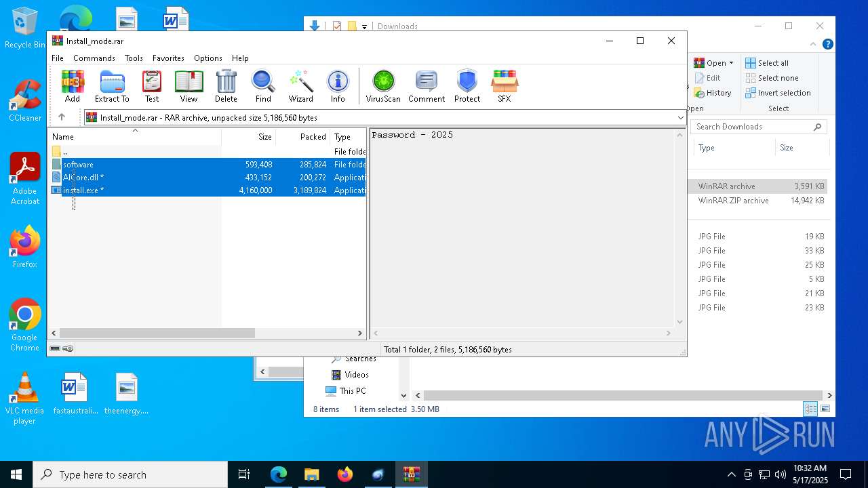868x488 pixels.
Task: Sort by the Name column header
Action: click(x=135, y=137)
